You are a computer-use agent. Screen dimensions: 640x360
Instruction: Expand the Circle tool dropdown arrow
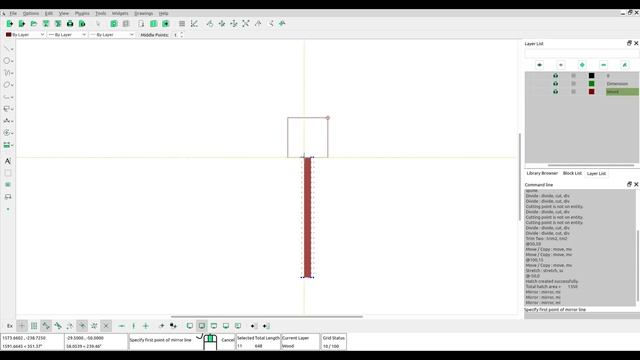(x=12, y=61)
